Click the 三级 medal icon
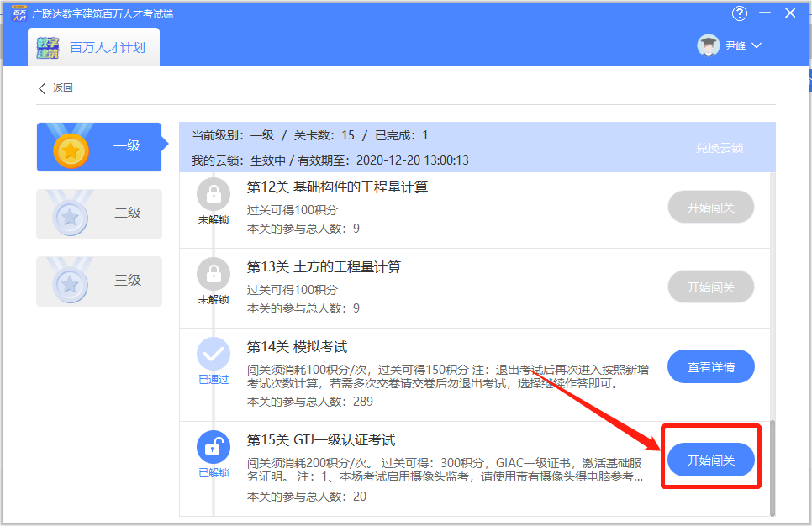This screenshot has height=526, width=812. point(70,284)
